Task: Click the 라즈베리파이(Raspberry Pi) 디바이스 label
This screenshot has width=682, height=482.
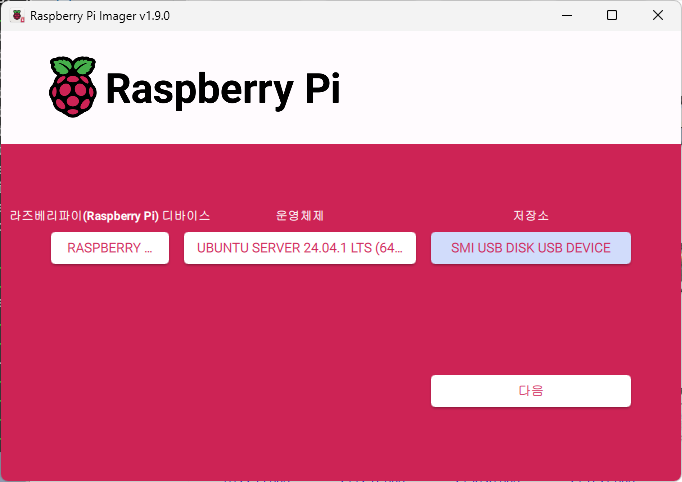Action: coord(110,216)
